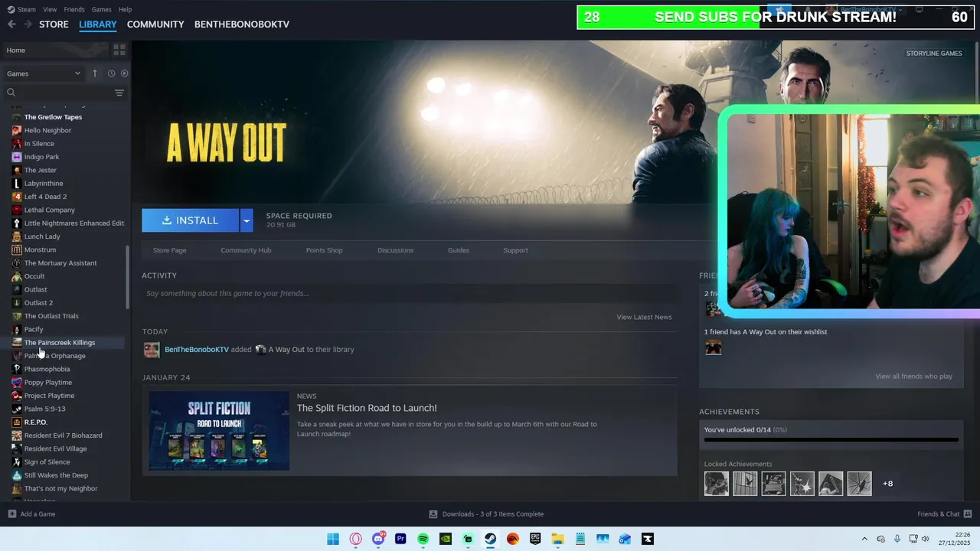Open Epic Games launcher taskbar icon

click(x=535, y=539)
